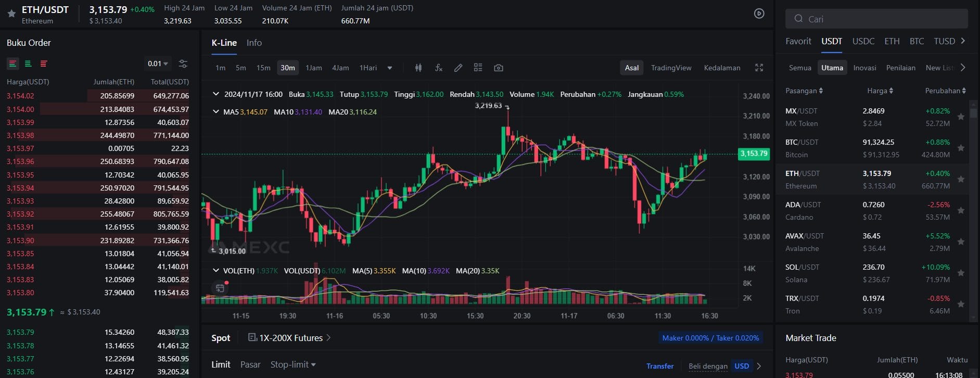Open the USDT market tab
Screen dimensions: 980x378
[832, 41]
